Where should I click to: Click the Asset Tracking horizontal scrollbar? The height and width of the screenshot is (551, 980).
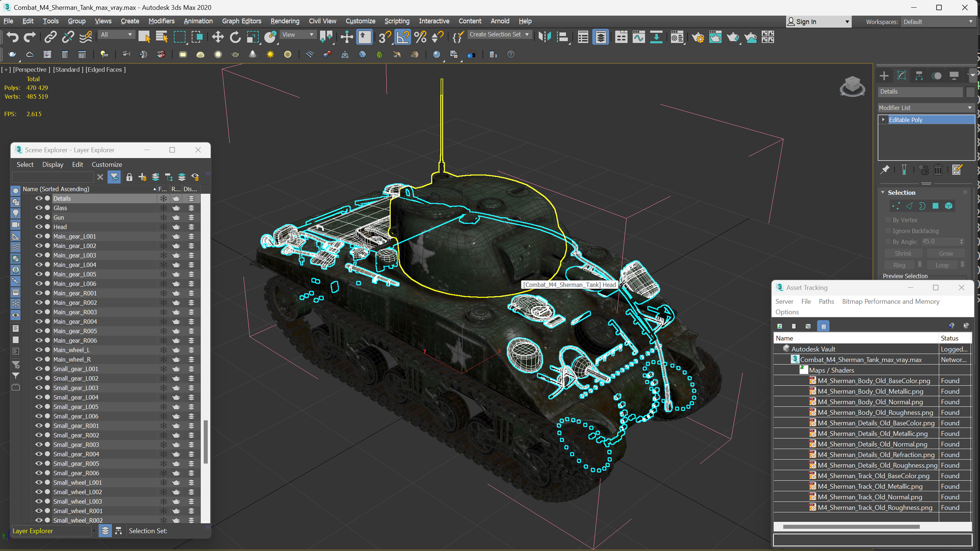(851, 527)
